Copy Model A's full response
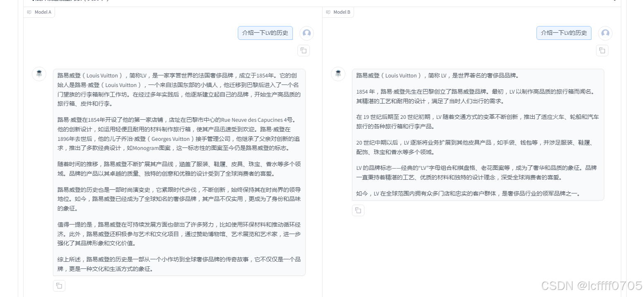644x297 pixels. [59, 286]
